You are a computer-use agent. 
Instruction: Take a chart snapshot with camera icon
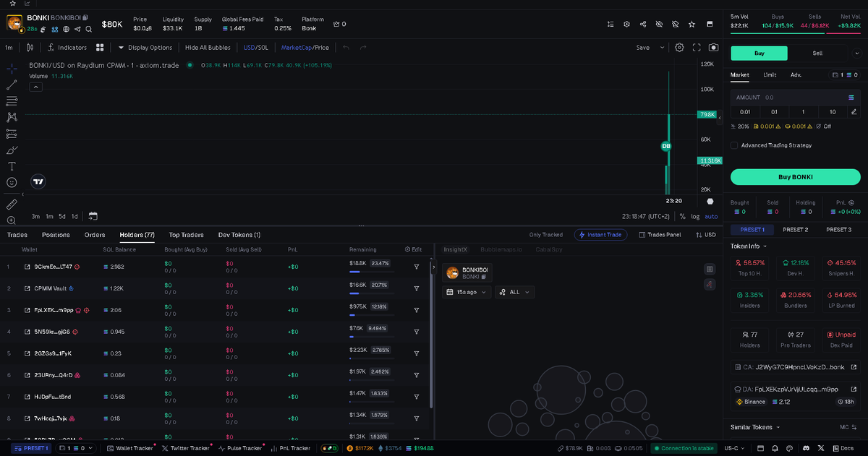pos(714,48)
